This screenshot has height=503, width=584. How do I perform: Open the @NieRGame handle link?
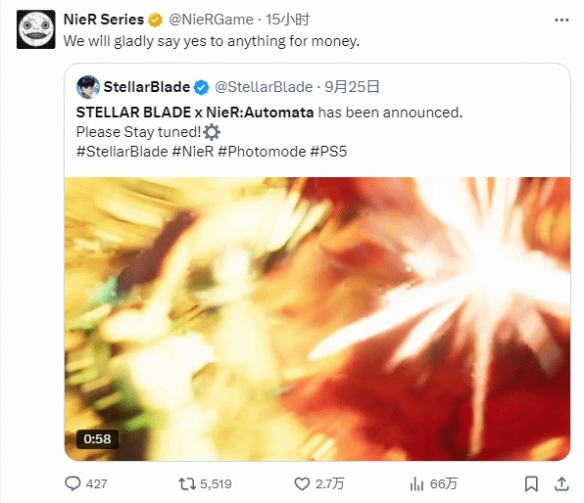[211, 19]
